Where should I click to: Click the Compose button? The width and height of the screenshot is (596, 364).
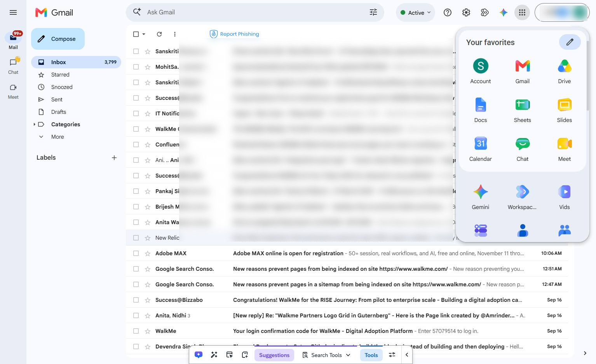pyautogui.click(x=58, y=39)
